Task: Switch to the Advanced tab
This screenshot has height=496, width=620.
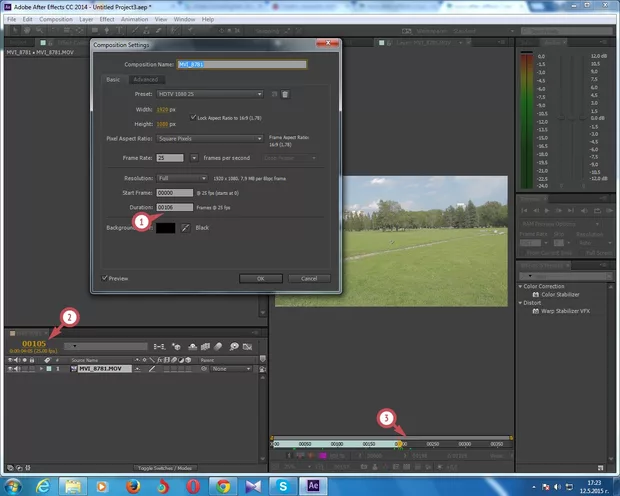Action: 145,78
